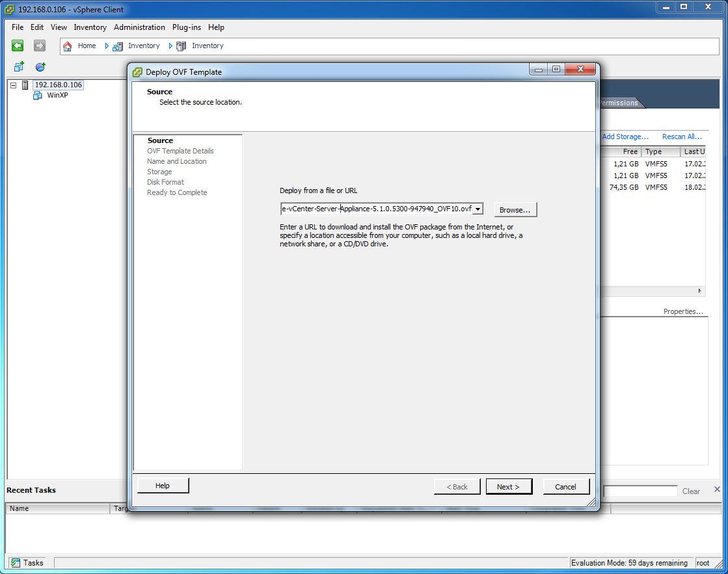
Task: Click the Recent Tasks filter text box
Action: tap(640, 491)
